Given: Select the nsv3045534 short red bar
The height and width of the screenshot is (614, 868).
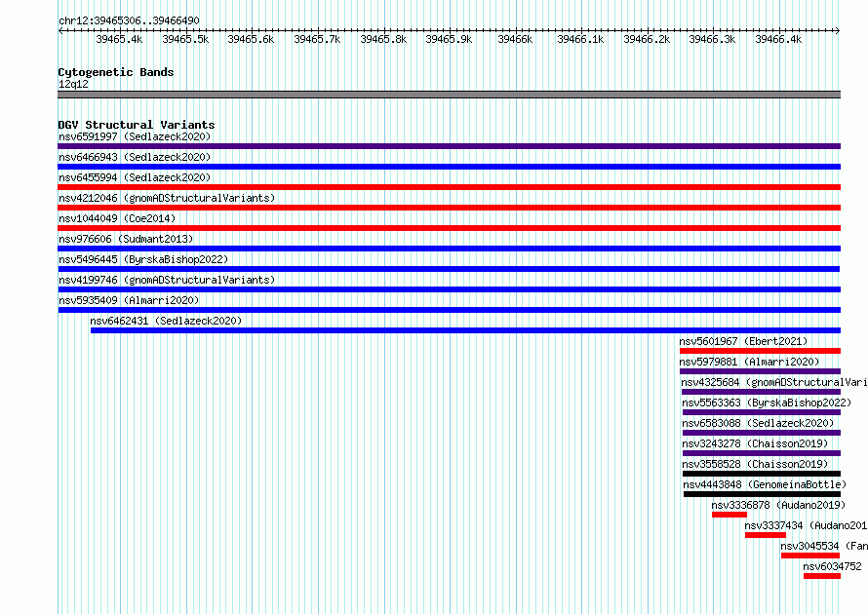Looking at the screenshot, I should coord(810,556).
